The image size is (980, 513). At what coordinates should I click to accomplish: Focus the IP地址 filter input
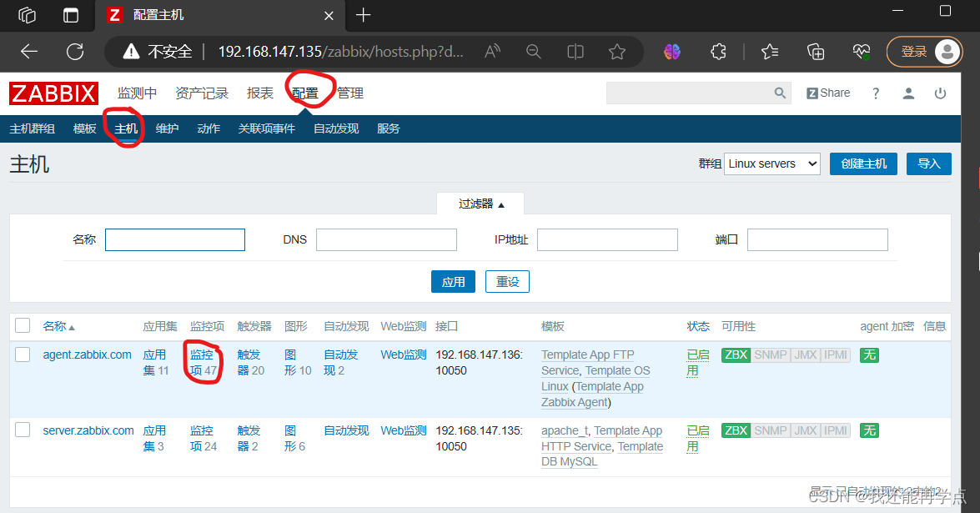(607, 240)
